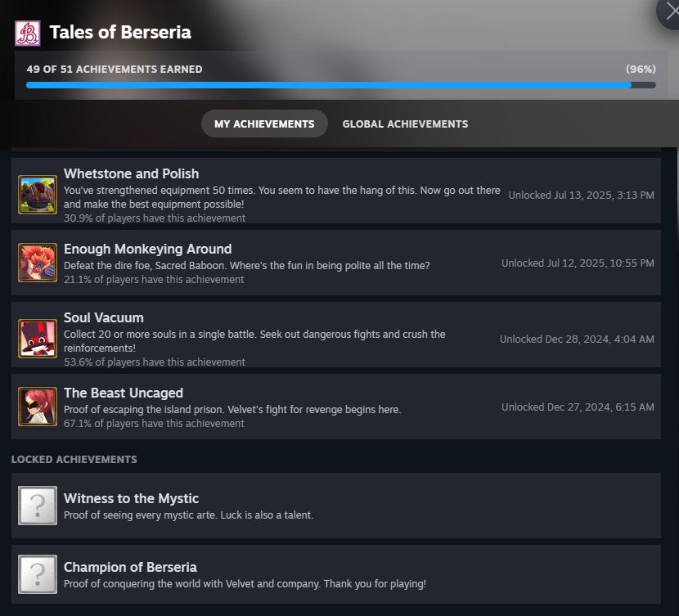Click the Unlocked Dec 27, 2024 timestamp
This screenshot has height=616, width=679.
point(578,407)
